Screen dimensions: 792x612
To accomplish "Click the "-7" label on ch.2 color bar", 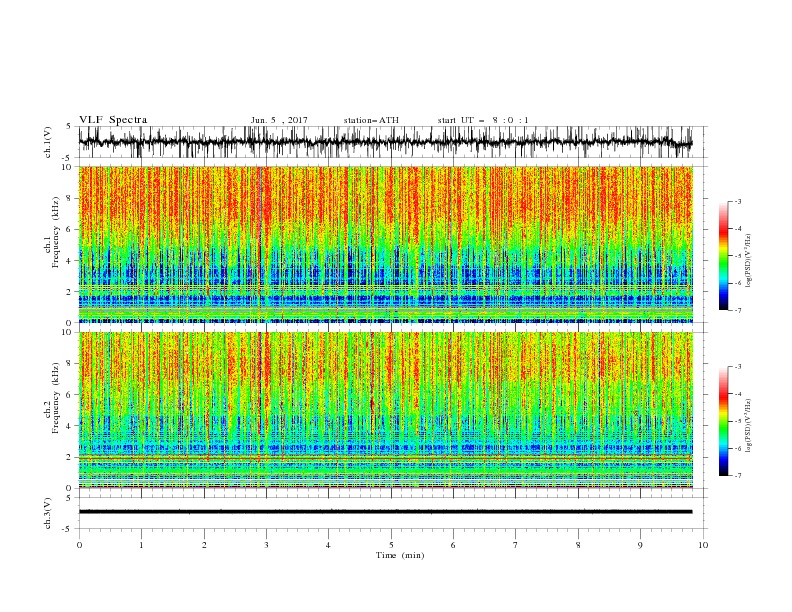I will (x=738, y=475).
